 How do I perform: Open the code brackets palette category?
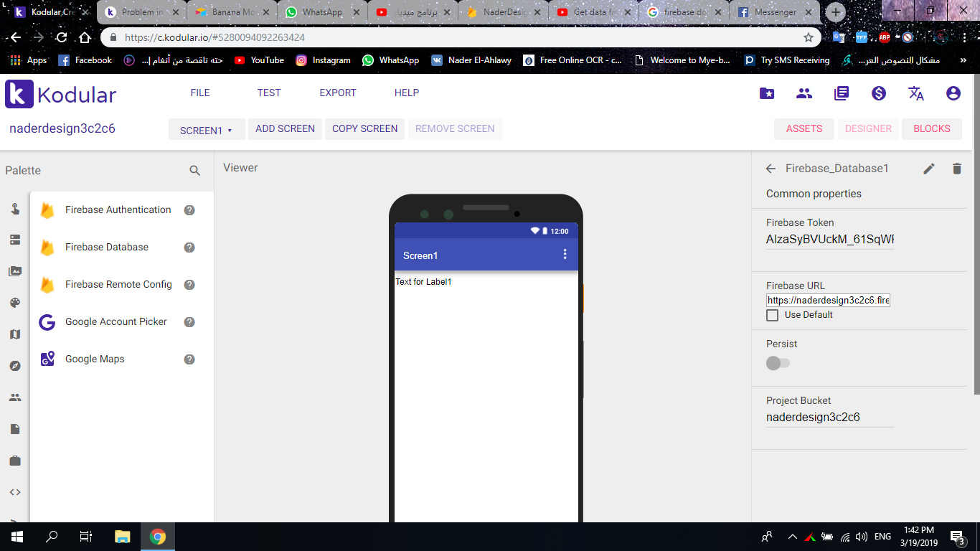tap(15, 492)
